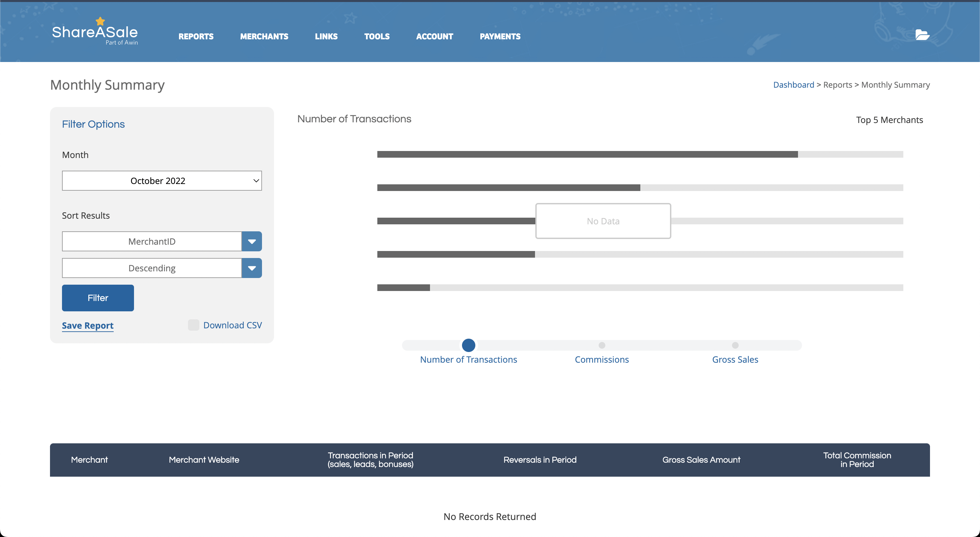This screenshot has width=980, height=537.
Task: Select the Commissions slider point
Action: tap(601, 345)
